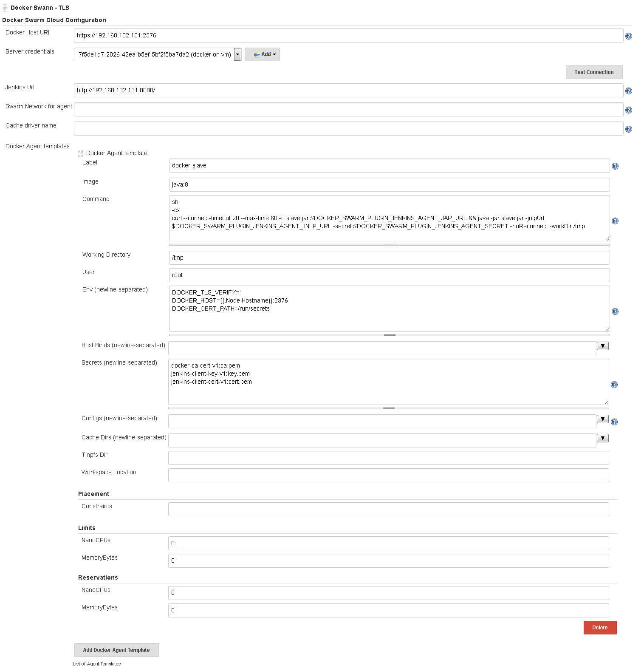Open help for Jenkins Url field
Image resolution: width=644 pixels, height=668 pixels.
point(628,91)
